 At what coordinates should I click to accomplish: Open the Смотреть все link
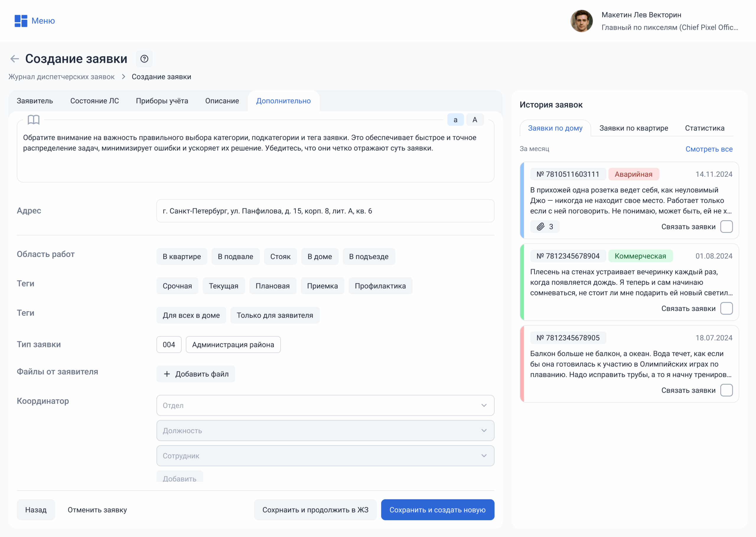(x=709, y=149)
